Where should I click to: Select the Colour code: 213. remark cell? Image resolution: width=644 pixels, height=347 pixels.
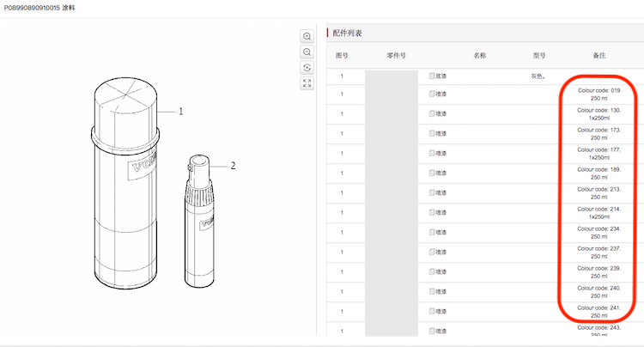(598, 192)
